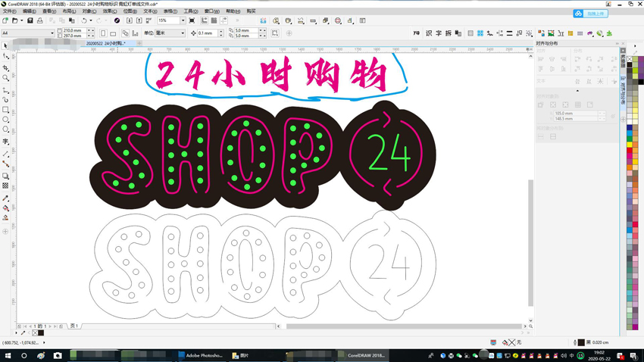Click the Save floppy disk icon
The width and height of the screenshot is (644, 362).
tap(30, 20)
